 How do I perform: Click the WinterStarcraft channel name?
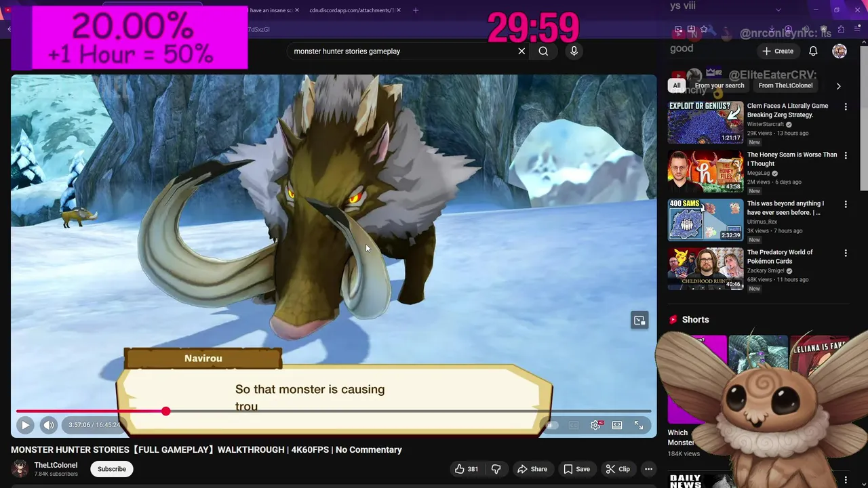766,124
